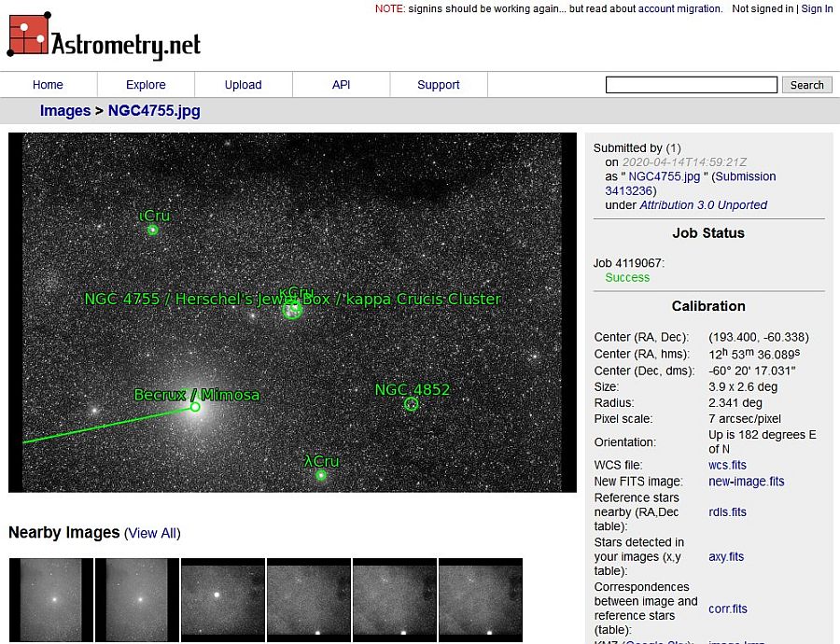This screenshot has height=644, width=840.
Task: Open the Upload page
Action: coord(243,85)
